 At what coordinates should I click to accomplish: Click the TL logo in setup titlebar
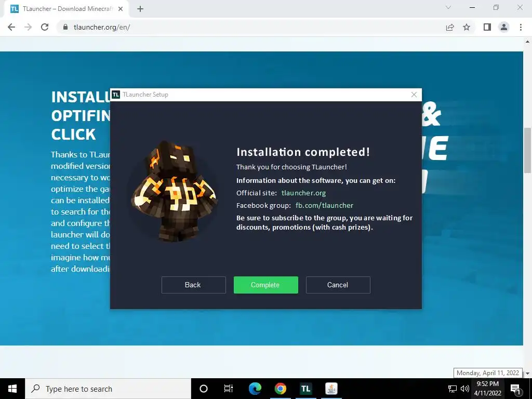[x=116, y=95]
